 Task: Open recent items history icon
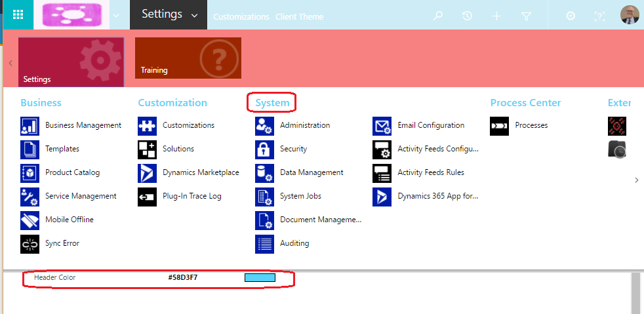pos(467,16)
